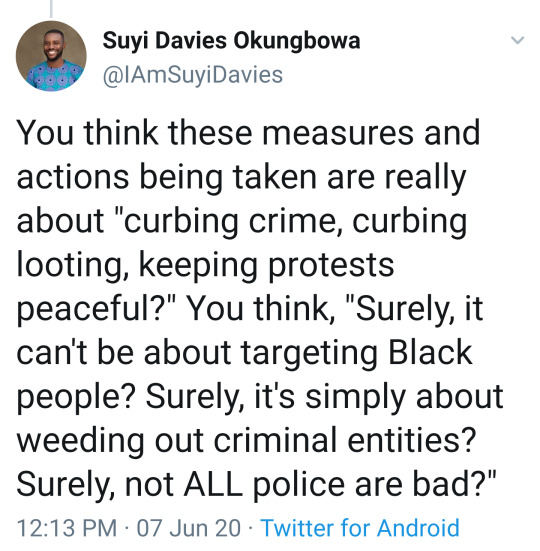The image size is (540, 551).
Task: Select the line 'actions being taken are really'
Action: coord(241,178)
